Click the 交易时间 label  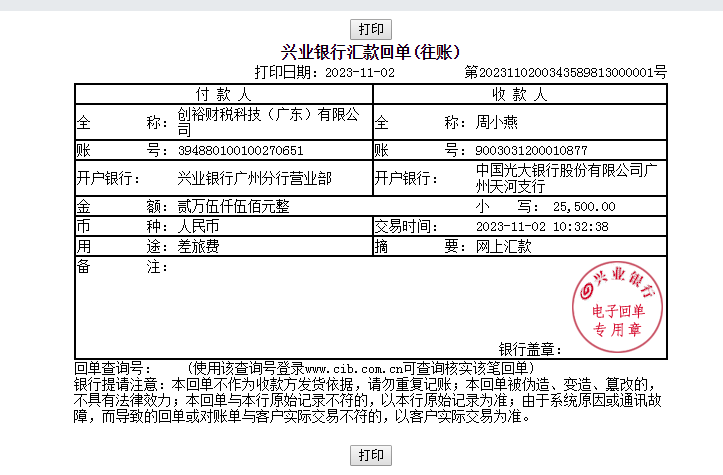(x=406, y=226)
